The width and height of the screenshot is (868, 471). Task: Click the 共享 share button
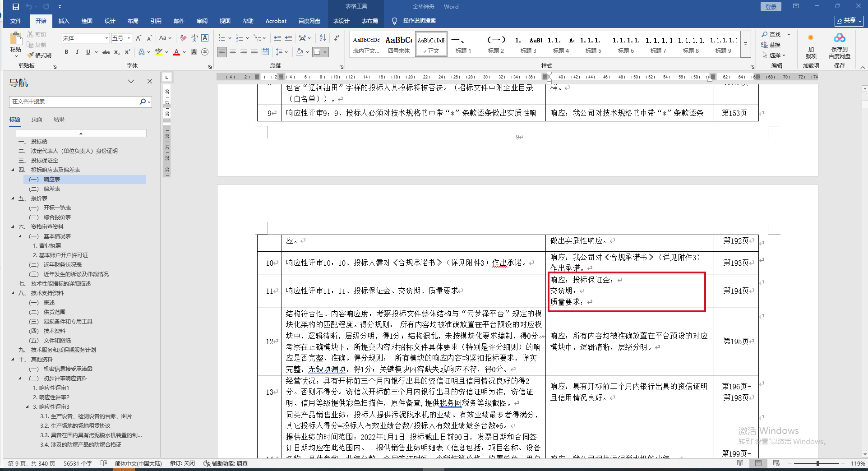pos(849,21)
